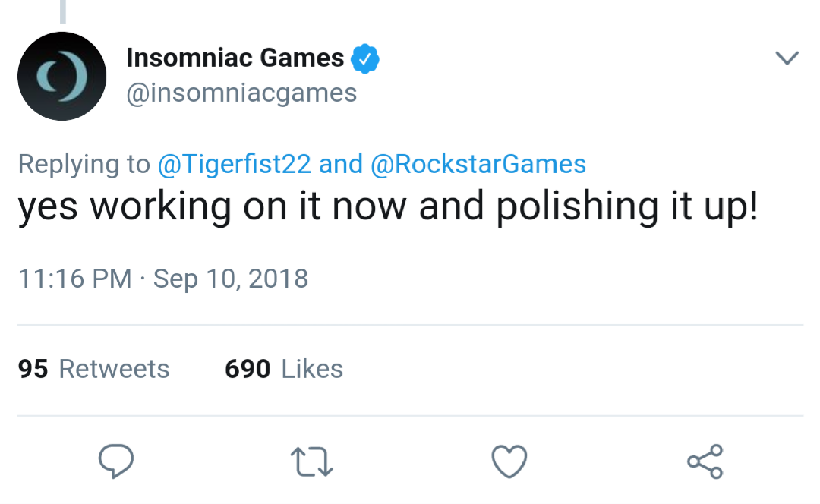The width and height of the screenshot is (820, 504).
Task: Click "polishing it up!" in tweet text
Action: click(x=626, y=208)
